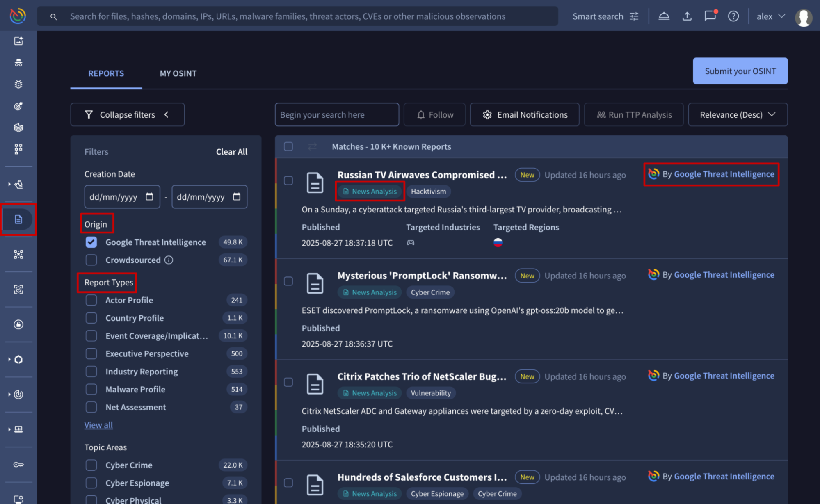
Task: Click the View all report types link
Action: click(x=98, y=425)
